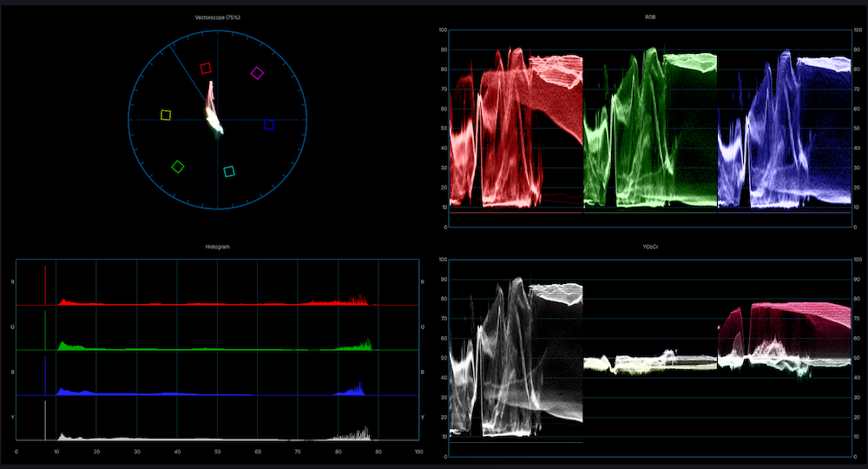Click the 100 label left of YCbCr scope

tap(443, 259)
